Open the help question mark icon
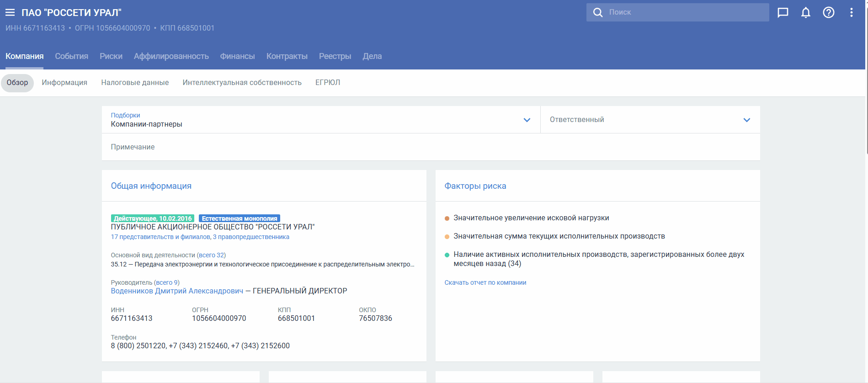The image size is (868, 383). (x=828, y=12)
